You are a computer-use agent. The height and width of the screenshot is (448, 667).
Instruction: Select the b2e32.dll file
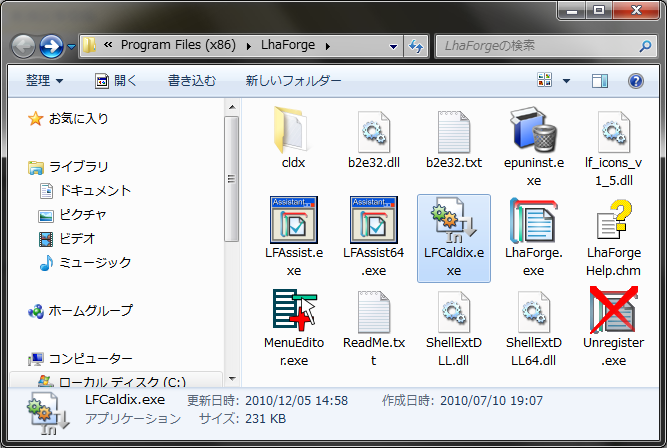pos(373,138)
